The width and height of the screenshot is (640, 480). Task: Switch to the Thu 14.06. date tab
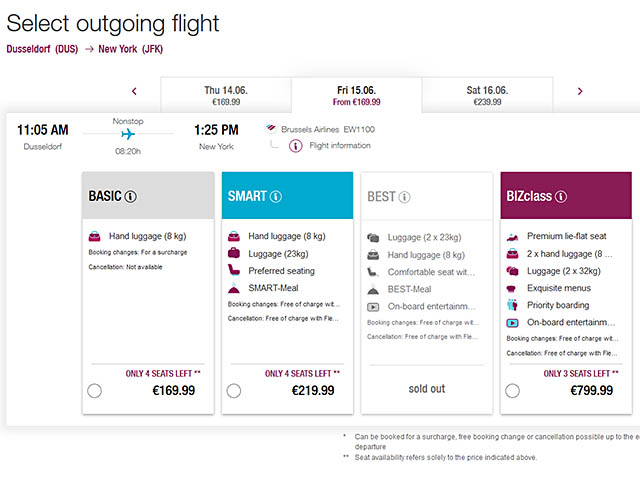coord(225,95)
